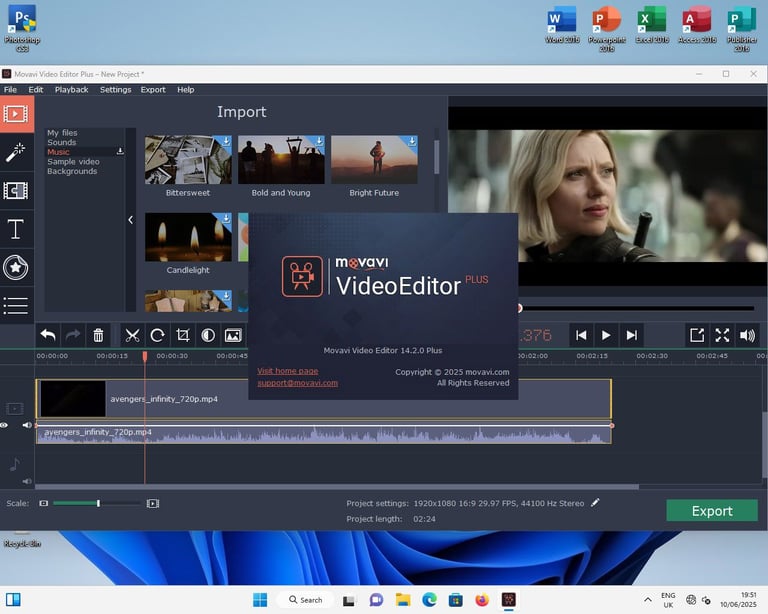Select Sample video in the import categories
768x614 pixels.
(x=73, y=162)
